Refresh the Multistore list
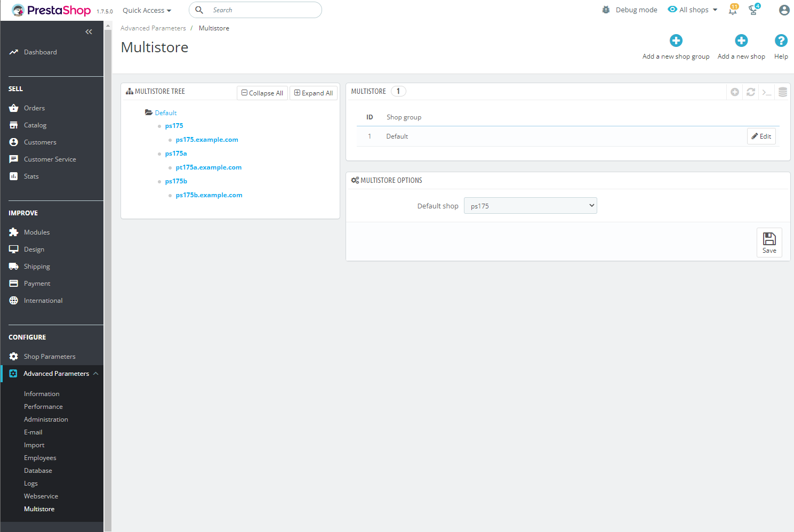 (751, 92)
